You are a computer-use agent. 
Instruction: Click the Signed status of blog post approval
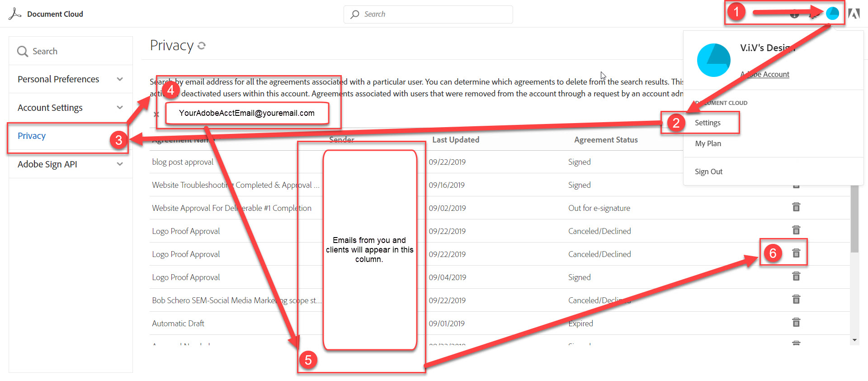(x=579, y=162)
